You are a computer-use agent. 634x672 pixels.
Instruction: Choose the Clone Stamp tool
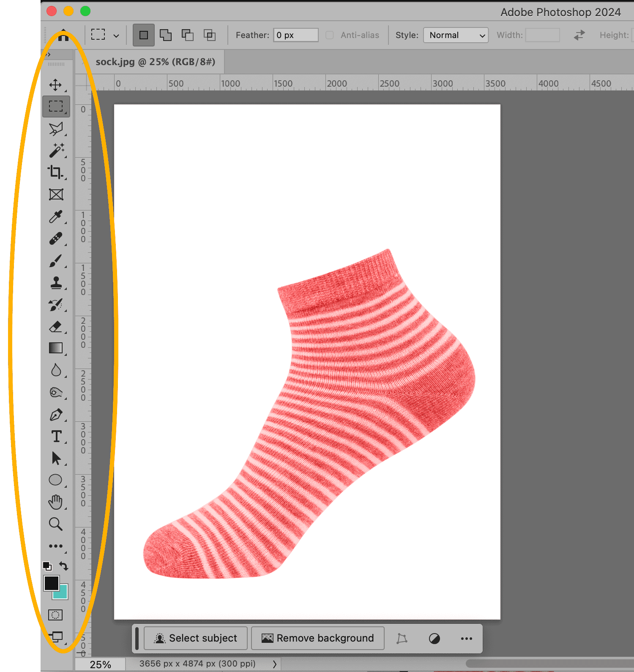coord(56,283)
